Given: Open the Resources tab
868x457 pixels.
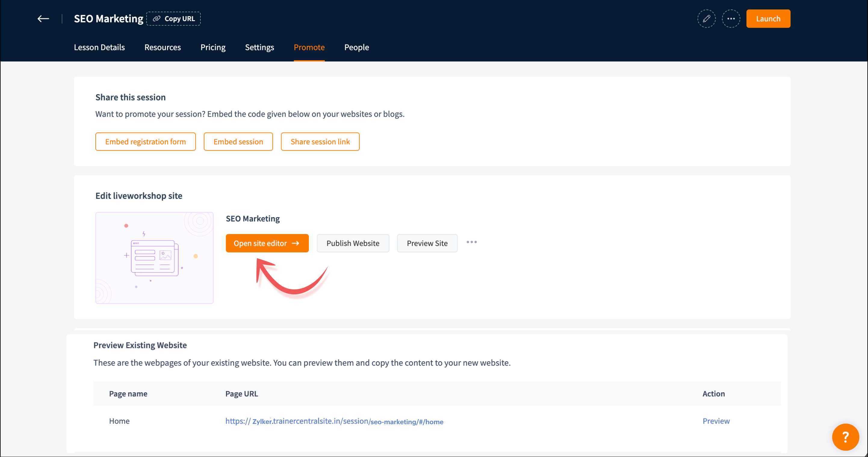Looking at the screenshot, I should click(163, 48).
